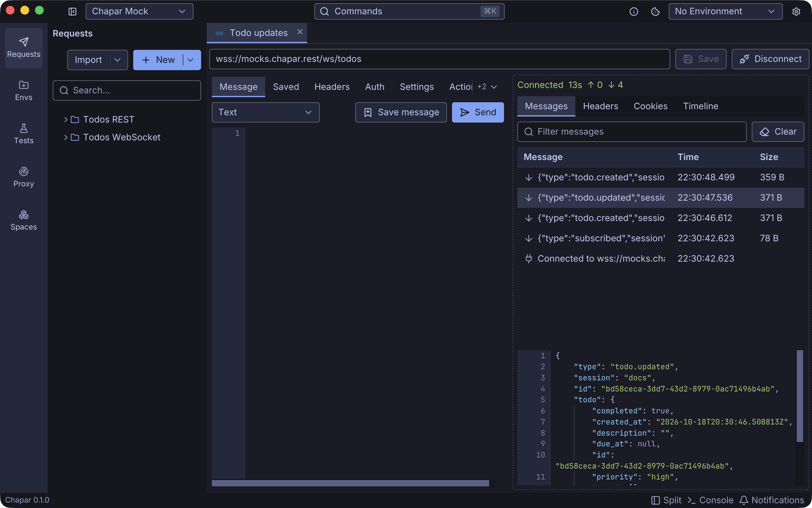The width and height of the screenshot is (812, 508).
Task: Switch to the Auth tab
Action: [375, 87]
